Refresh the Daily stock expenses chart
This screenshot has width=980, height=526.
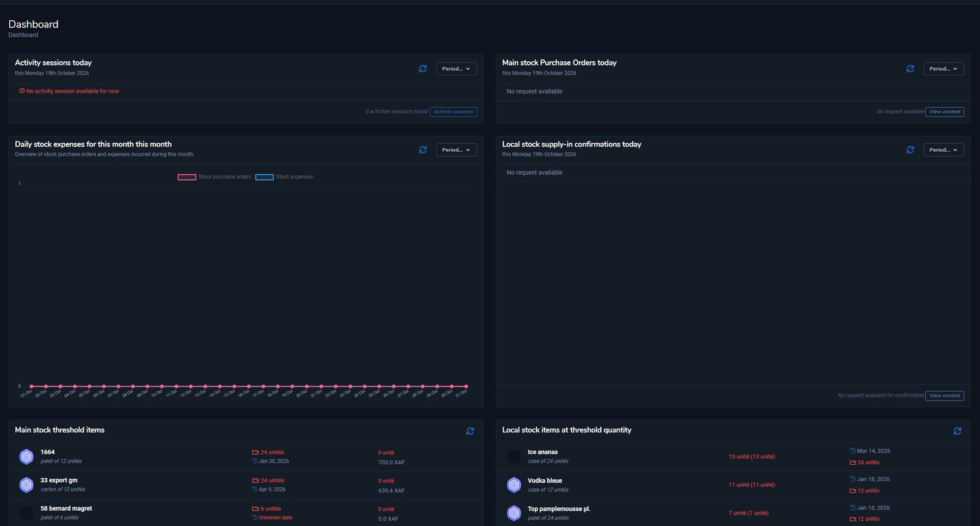pyautogui.click(x=423, y=150)
